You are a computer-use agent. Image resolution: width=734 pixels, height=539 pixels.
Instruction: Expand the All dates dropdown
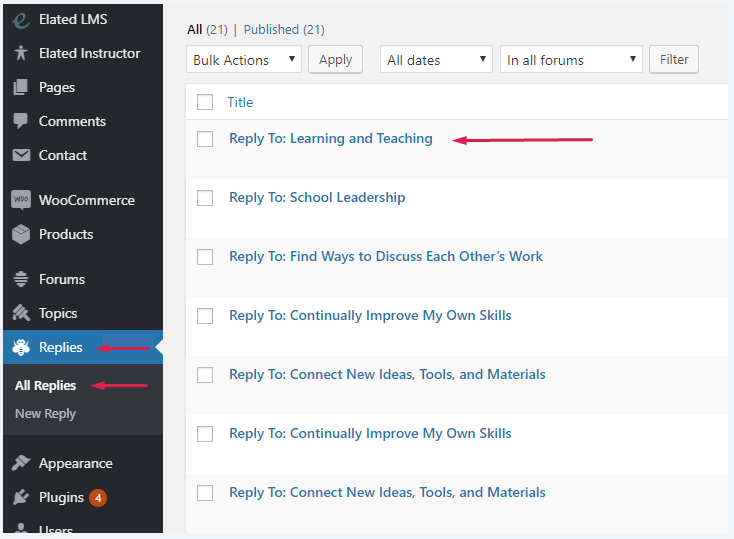436,60
